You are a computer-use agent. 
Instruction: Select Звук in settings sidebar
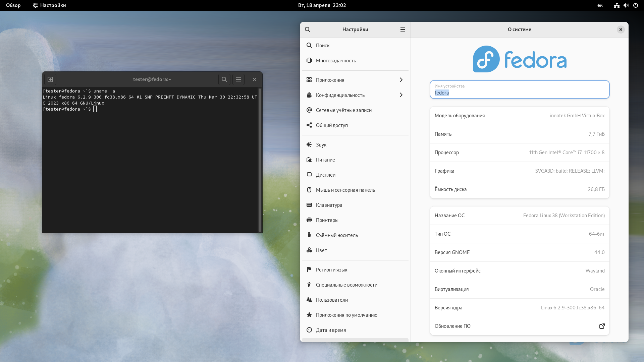(321, 145)
